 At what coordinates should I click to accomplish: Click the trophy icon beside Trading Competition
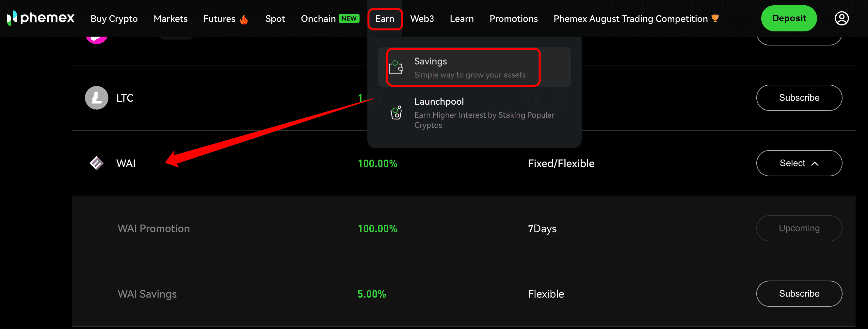(715, 18)
